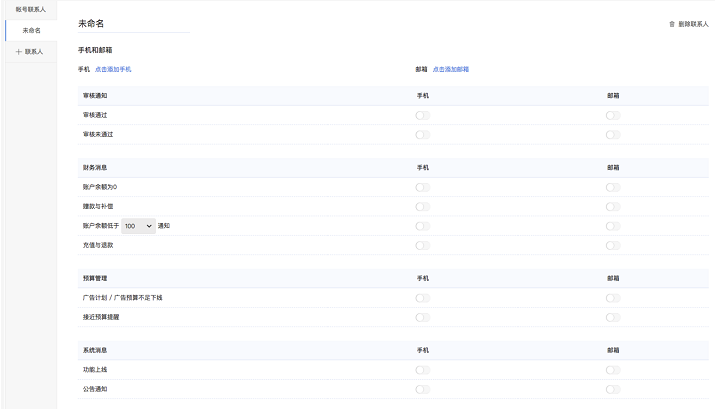Switch on 手机 toggle for 充值与退款
715x409 pixels.
[422, 245]
